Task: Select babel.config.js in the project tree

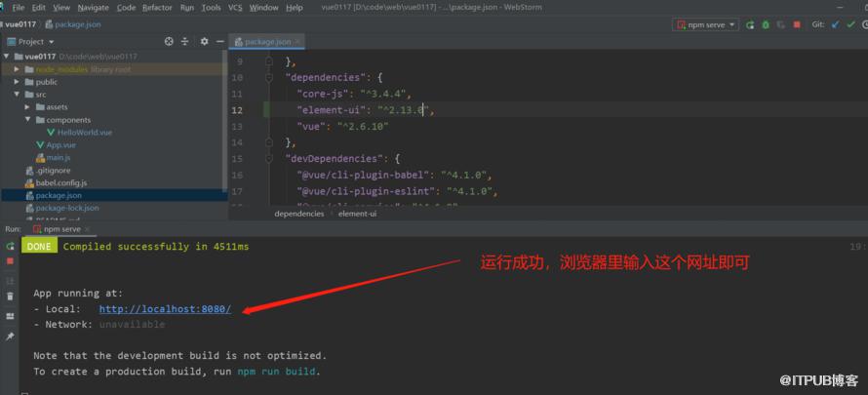Action: 60,182
